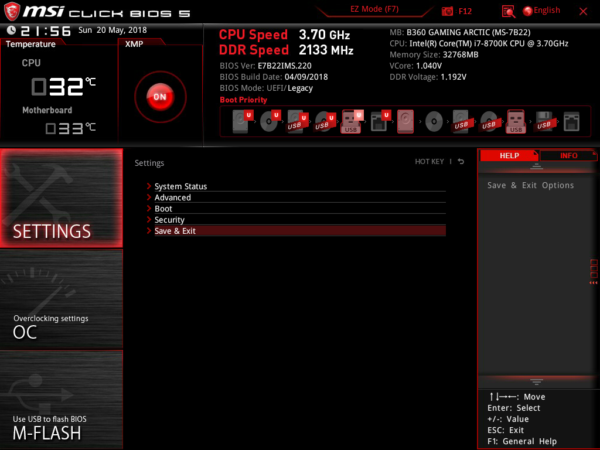The height and width of the screenshot is (450, 600).
Task: Click the right-edge side panel handle
Action: pos(593,272)
